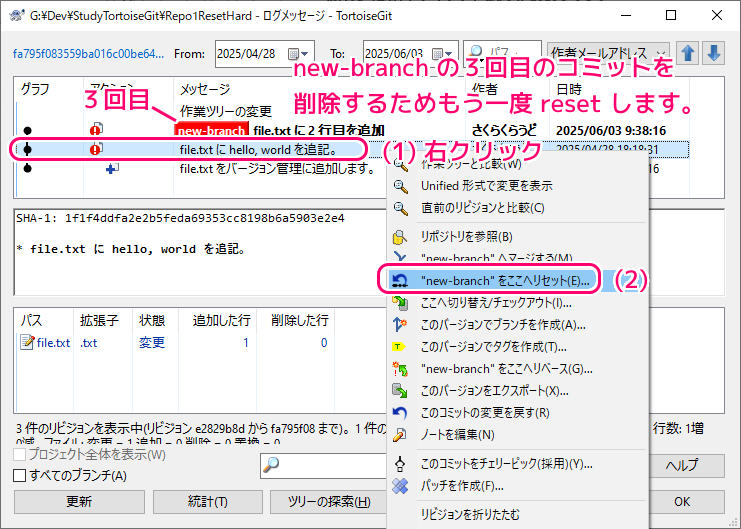Choose 'このコミットをチェリーピック(採用)(Y)...' menu item

(x=517, y=464)
